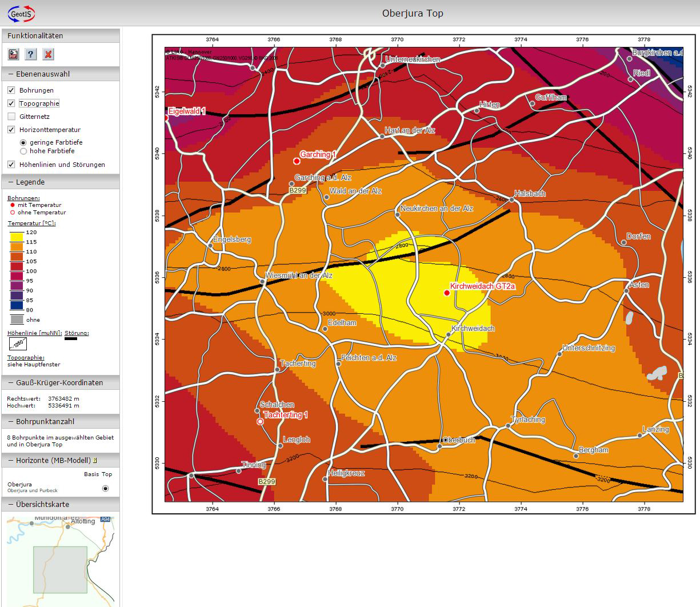
Task: Select hohe Farbtiefe radio button
Action: pyautogui.click(x=23, y=151)
